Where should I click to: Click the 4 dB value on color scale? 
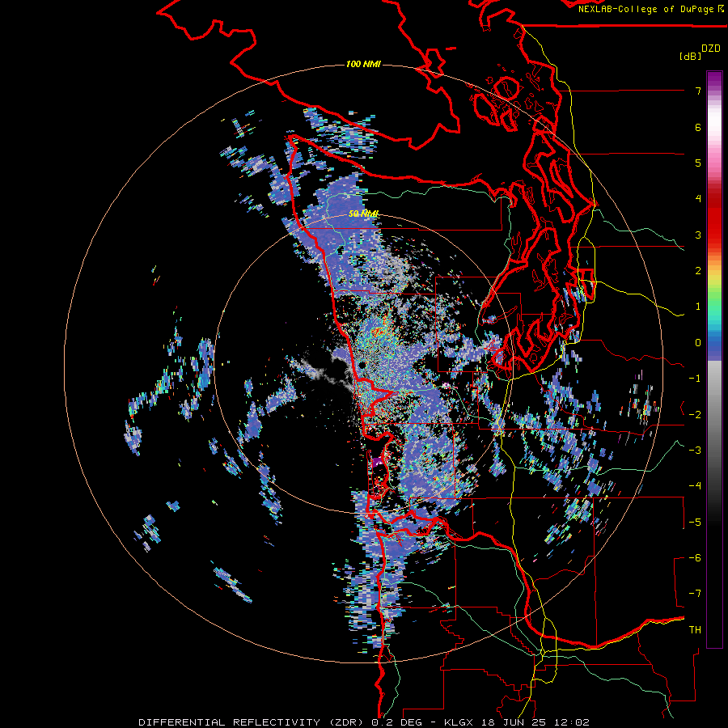tap(698, 199)
